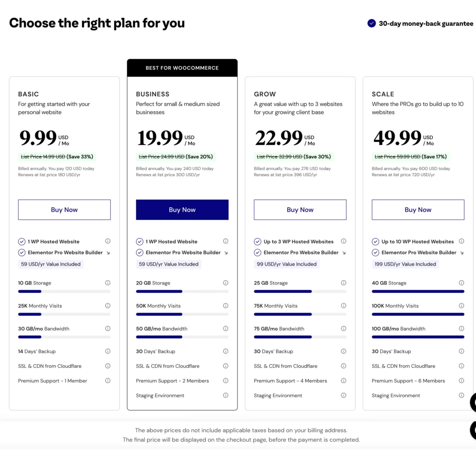Buy Now for the Business plan
Viewport: 476px width, 450px height.
182,210
